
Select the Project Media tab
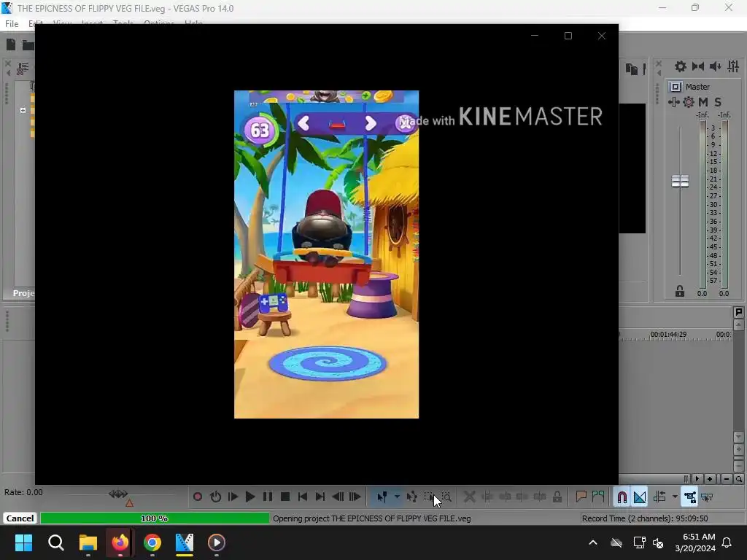pyautogui.click(x=23, y=293)
